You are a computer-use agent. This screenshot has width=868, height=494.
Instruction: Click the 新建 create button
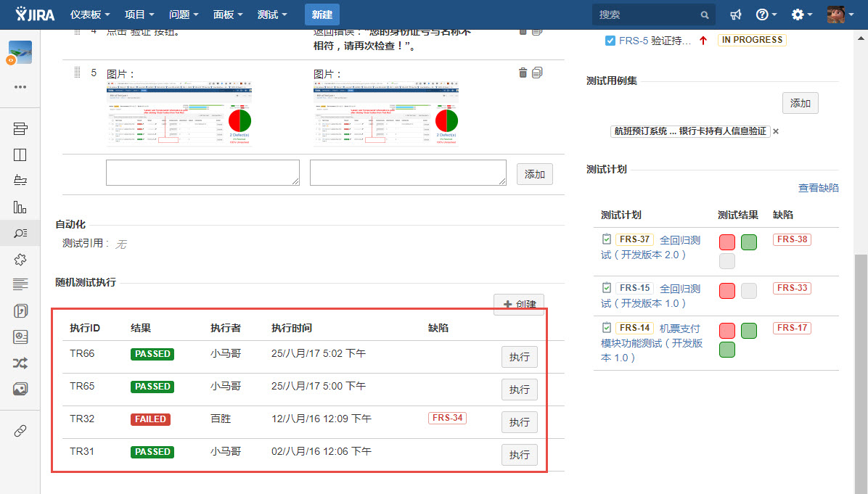click(322, 15)
